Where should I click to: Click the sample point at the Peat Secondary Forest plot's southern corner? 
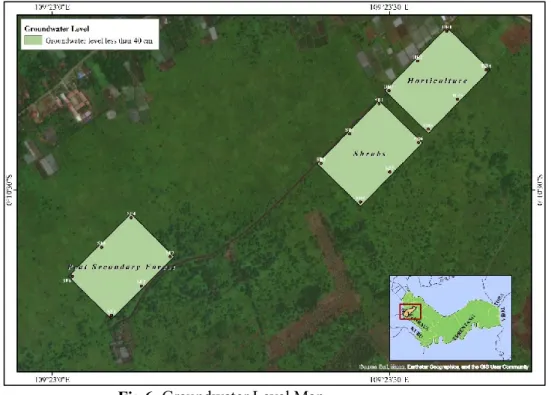(111, 316)
